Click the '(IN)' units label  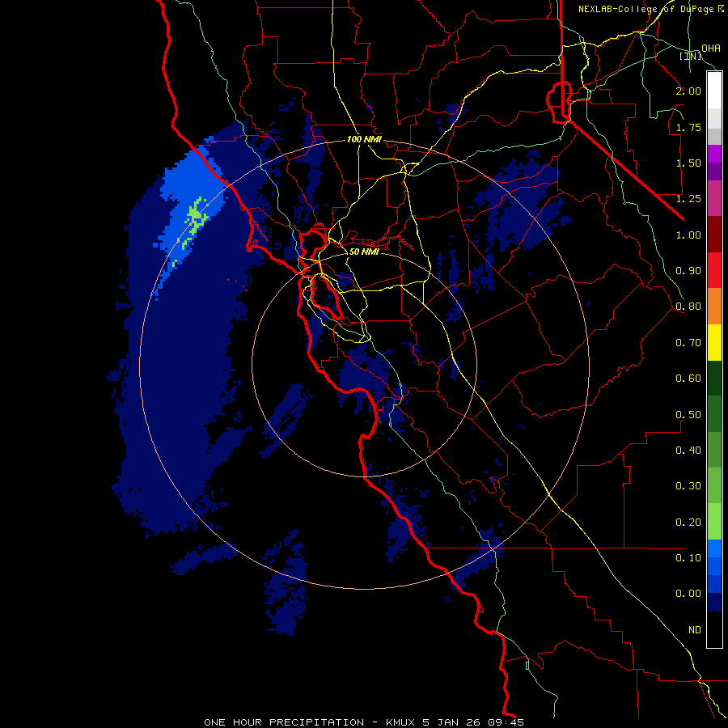691,56
